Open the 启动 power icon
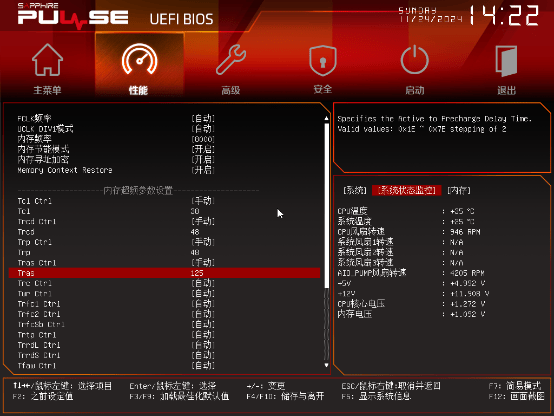554x416 pixels. tap(414, 60)
